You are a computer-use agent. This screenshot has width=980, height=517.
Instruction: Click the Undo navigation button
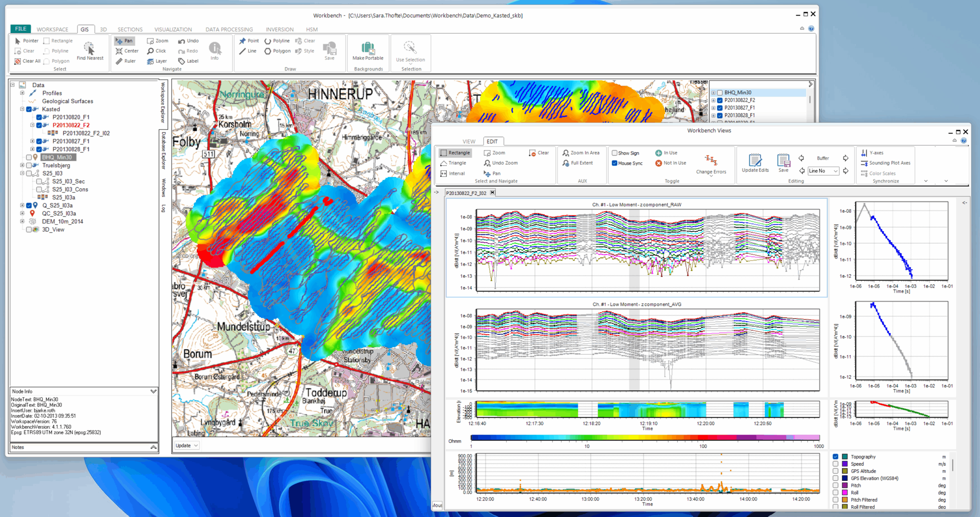tap(188, 41)
